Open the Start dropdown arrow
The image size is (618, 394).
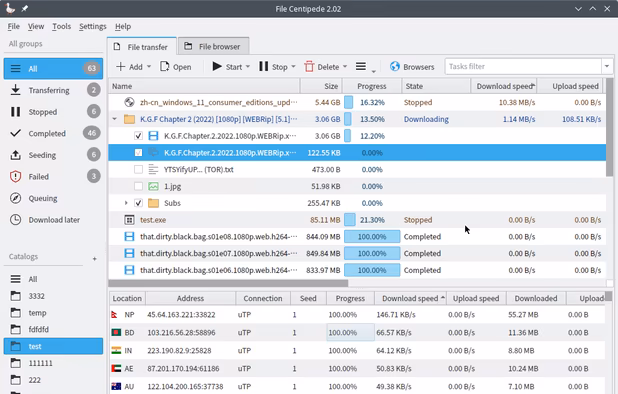tap(248, 67)
